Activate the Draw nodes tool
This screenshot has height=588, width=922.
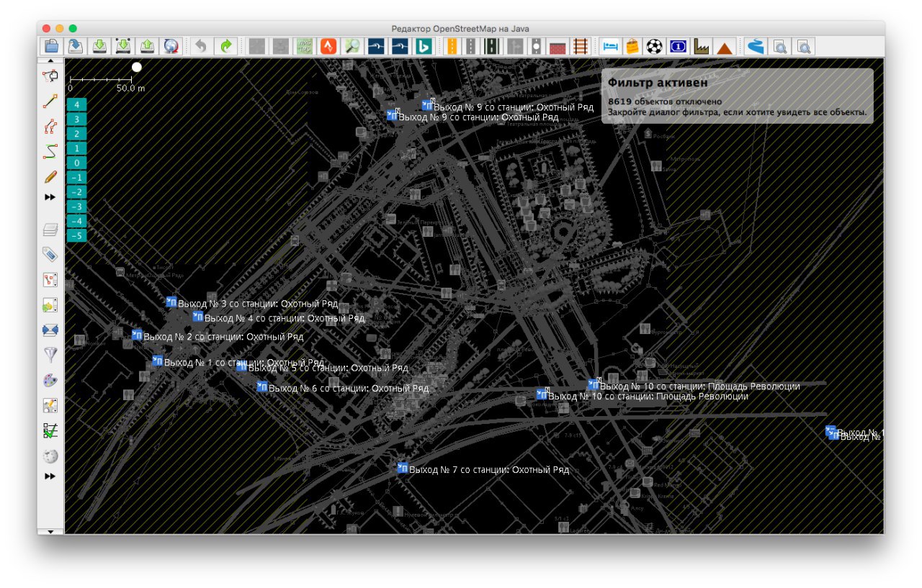(x=50, y=101)
